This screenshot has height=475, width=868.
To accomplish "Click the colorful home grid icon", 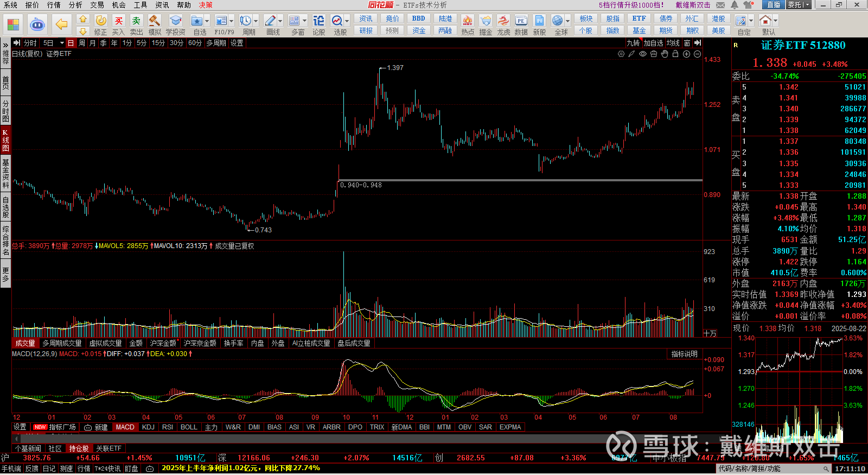I will (13, 24).
